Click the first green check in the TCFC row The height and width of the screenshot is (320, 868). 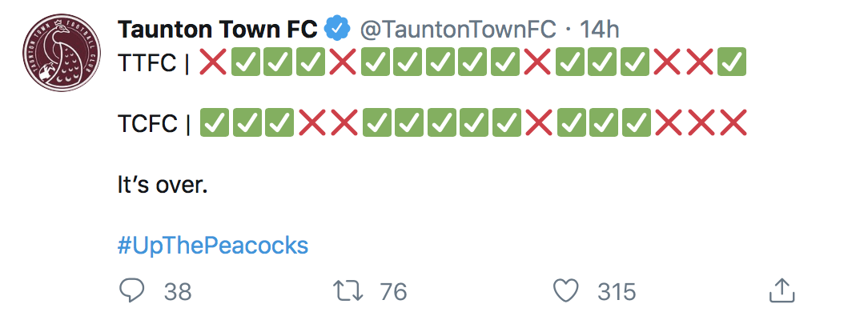tap(214, 122)
